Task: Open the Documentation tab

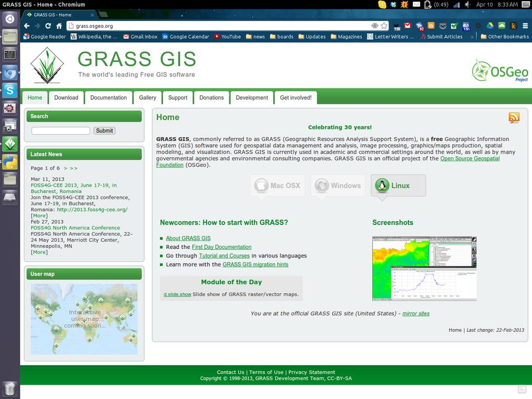Action: (109, 98)
